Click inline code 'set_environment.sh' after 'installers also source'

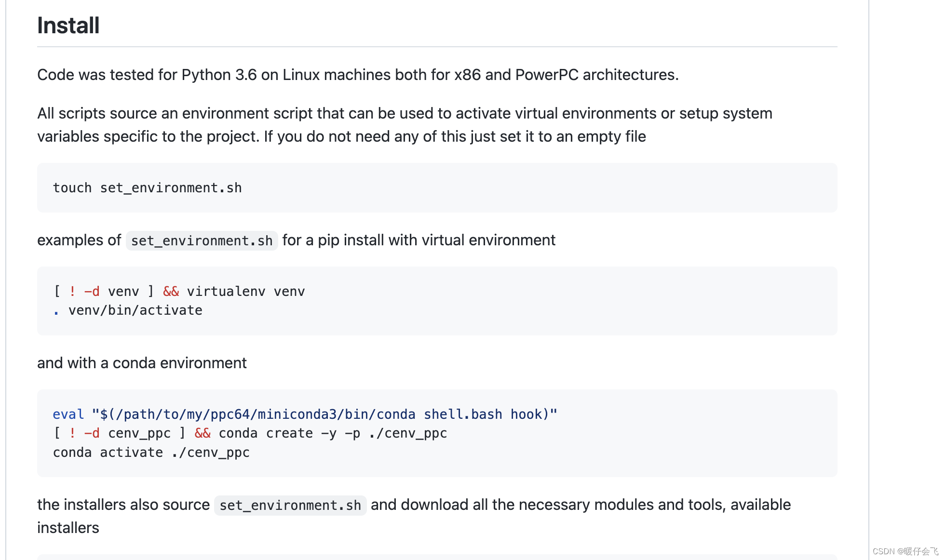click(x=290, y=505)
